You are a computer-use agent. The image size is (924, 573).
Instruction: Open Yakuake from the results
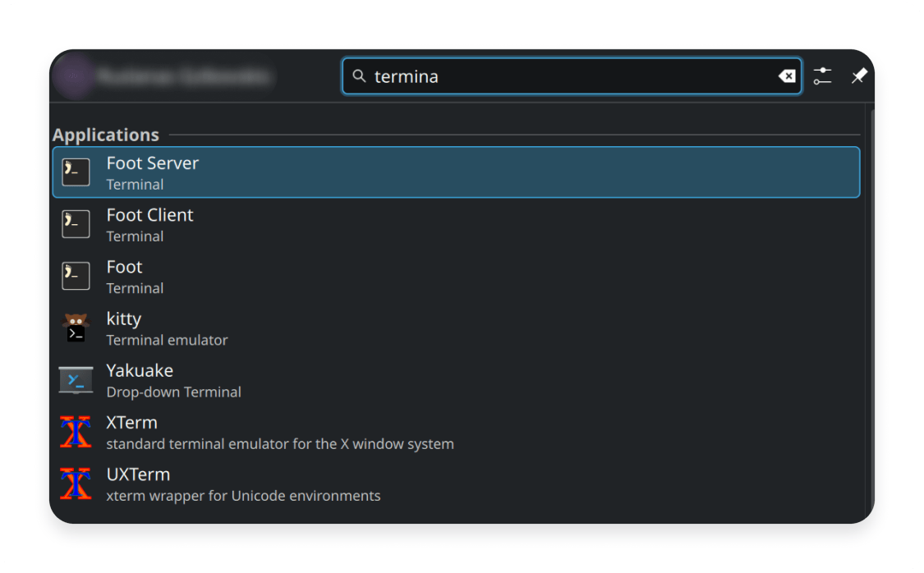point(456,380)
